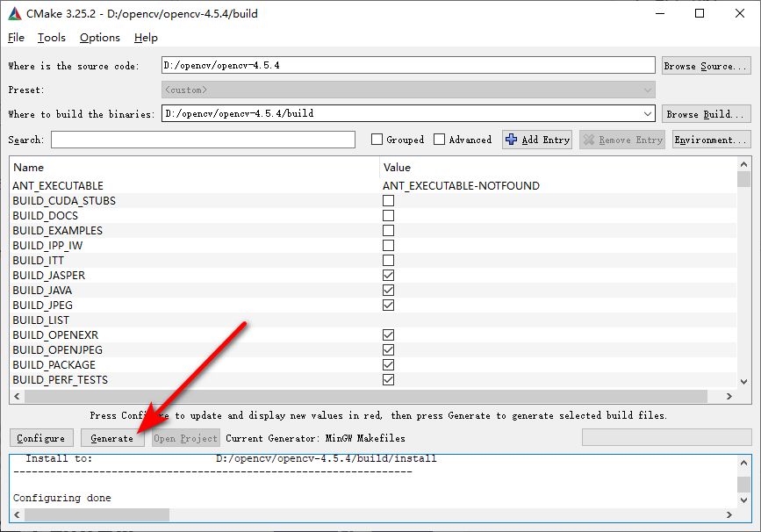The height and width of the screenshot is (532, 761).
Task: Click output log scroll right arrow
Action: 729,514
